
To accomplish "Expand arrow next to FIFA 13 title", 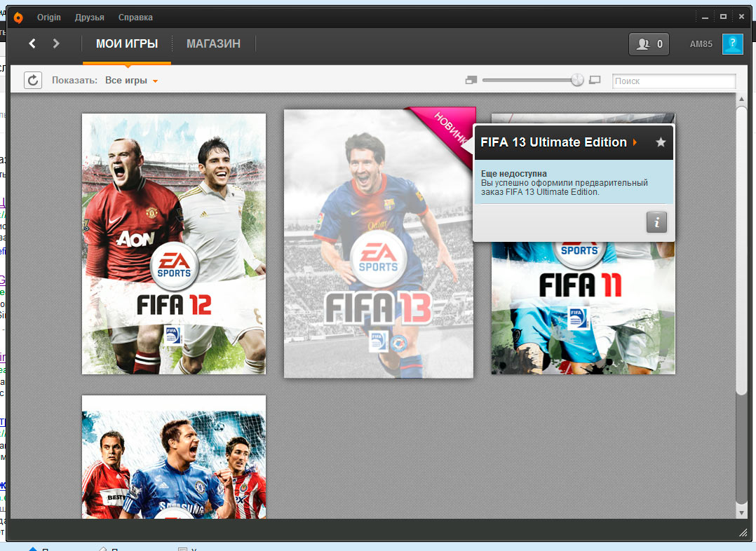I will click(x=635, y=142).
